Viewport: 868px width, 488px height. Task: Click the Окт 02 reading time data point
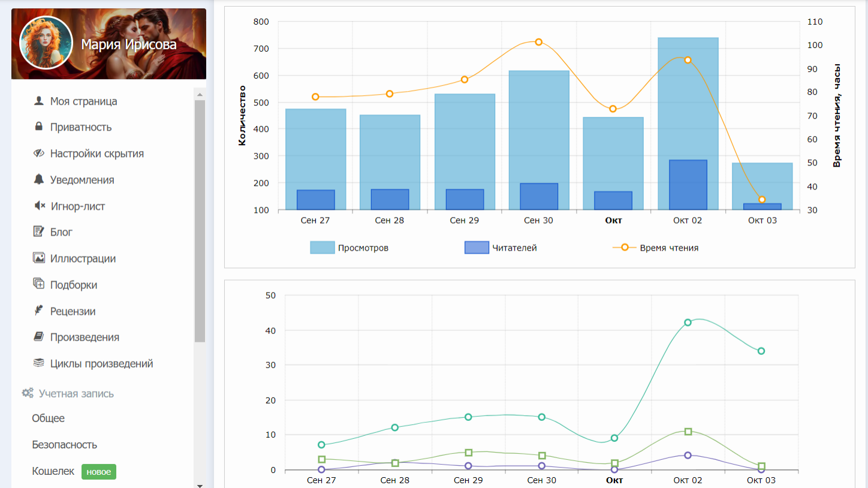click(688, 60)
